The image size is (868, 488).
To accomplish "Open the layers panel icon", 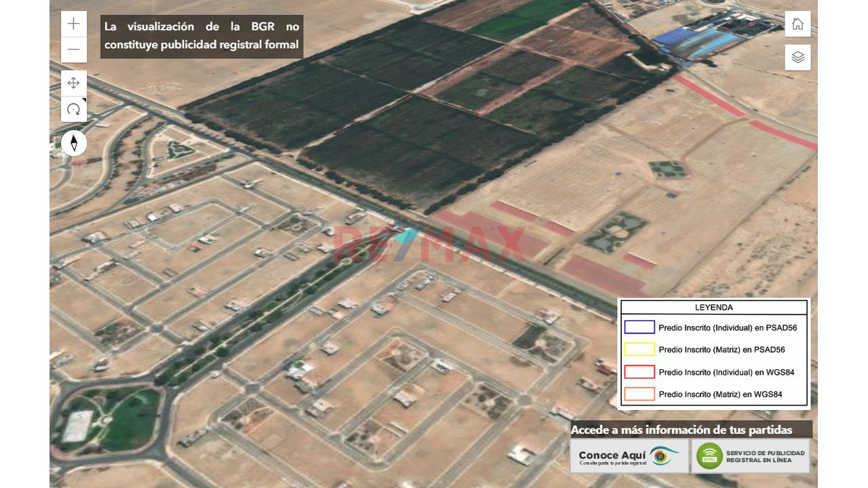I will [797, 57].
